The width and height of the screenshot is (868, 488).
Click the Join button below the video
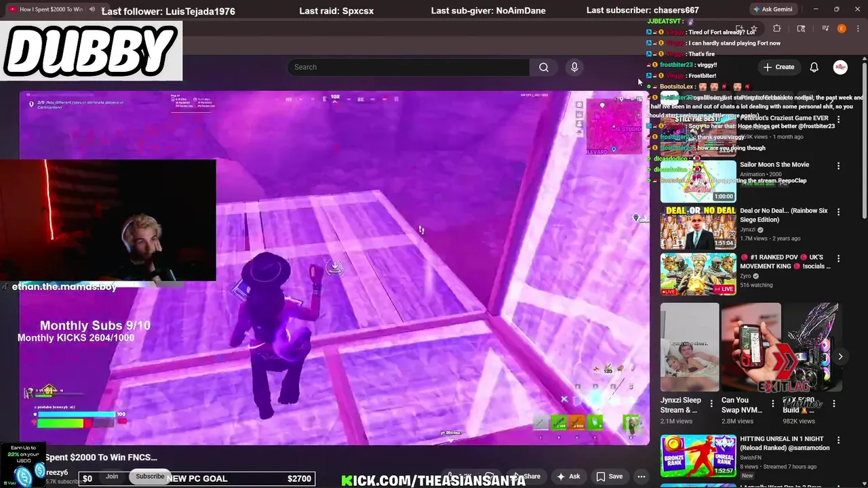point(112,476)
